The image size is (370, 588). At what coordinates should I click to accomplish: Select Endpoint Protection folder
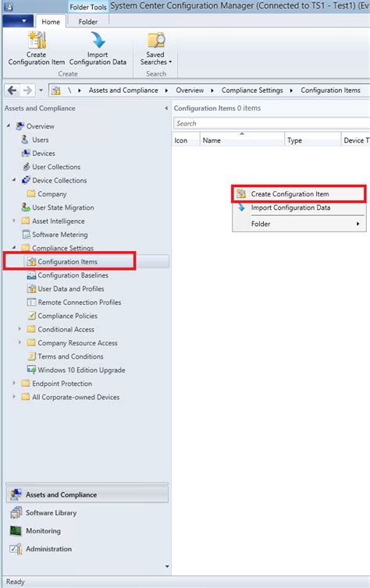click(26, 383)
